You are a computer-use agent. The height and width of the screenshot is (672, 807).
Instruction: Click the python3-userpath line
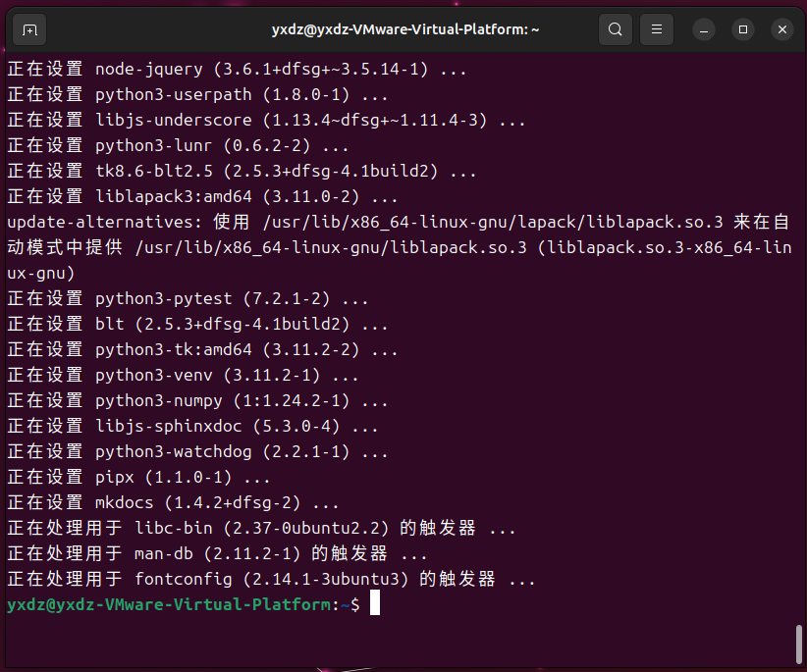point(197,94)
